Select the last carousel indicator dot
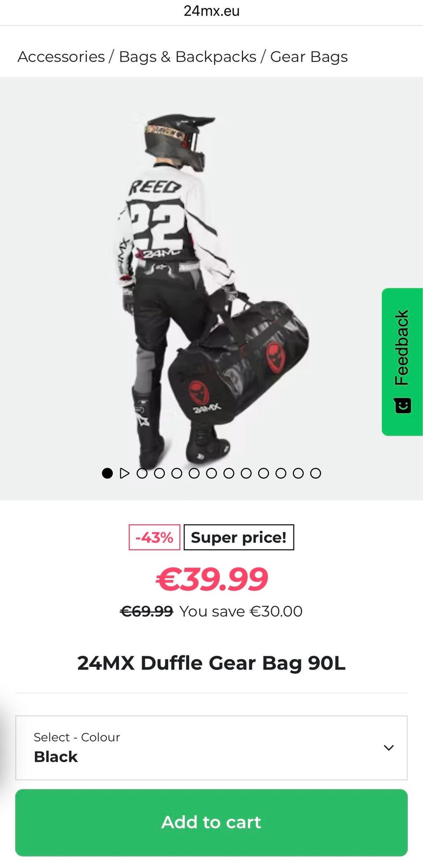 pos(315,473)
